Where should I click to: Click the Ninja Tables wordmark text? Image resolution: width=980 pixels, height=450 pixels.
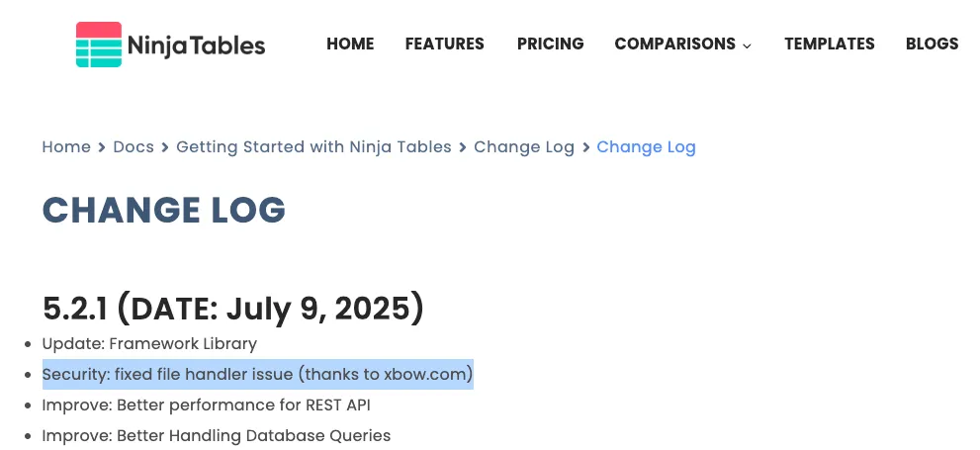pos(196,45)
